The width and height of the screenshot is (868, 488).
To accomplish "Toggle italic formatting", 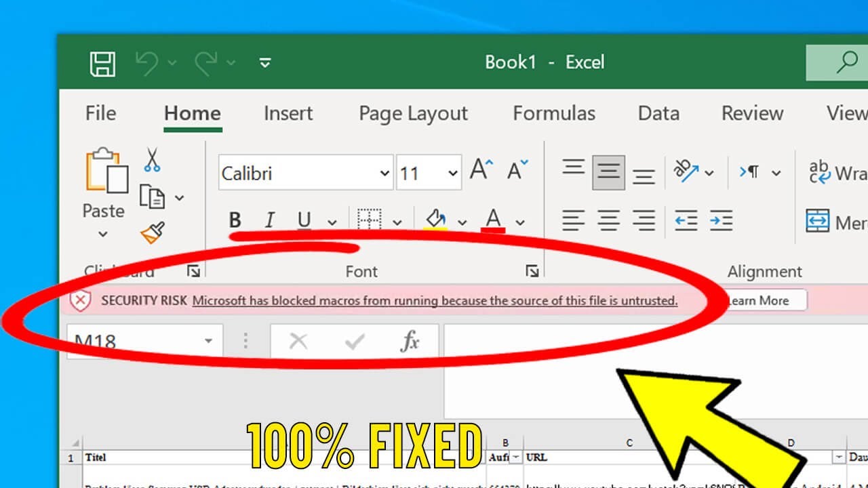I will [x=270, y=220].
